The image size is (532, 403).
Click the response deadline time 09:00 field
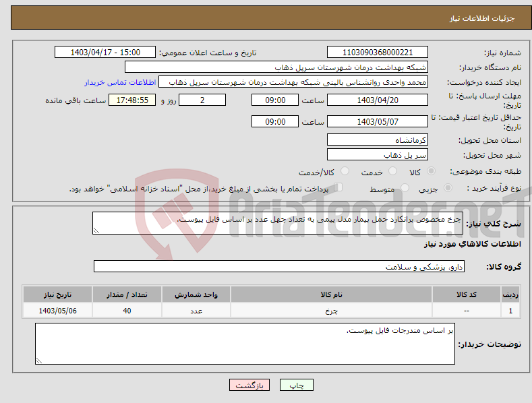(x=275, y=100)
